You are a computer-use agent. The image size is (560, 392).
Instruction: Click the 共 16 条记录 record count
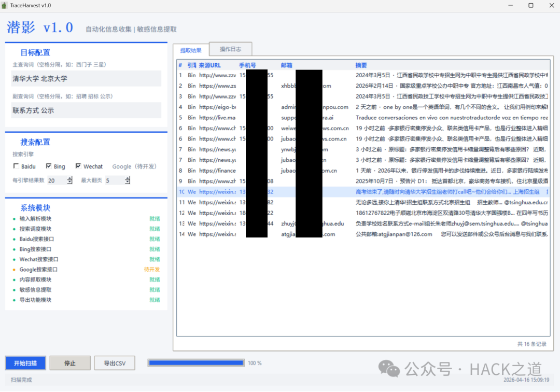(532, 344)
